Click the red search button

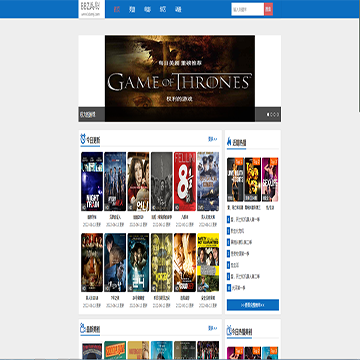click(x=268, y=9)
